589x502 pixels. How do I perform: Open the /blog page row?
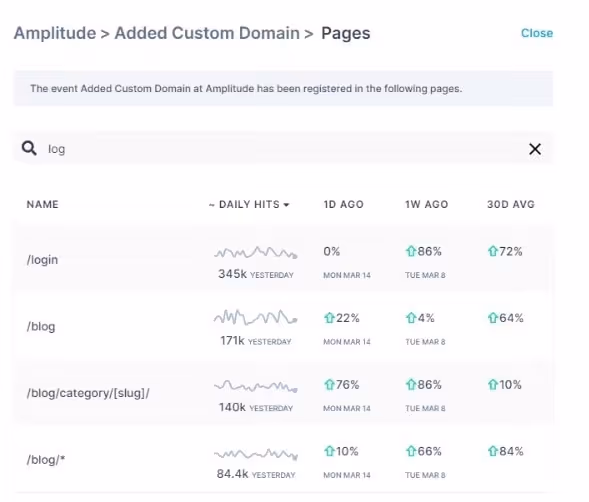pyautogui.click(x=283, y=326)
